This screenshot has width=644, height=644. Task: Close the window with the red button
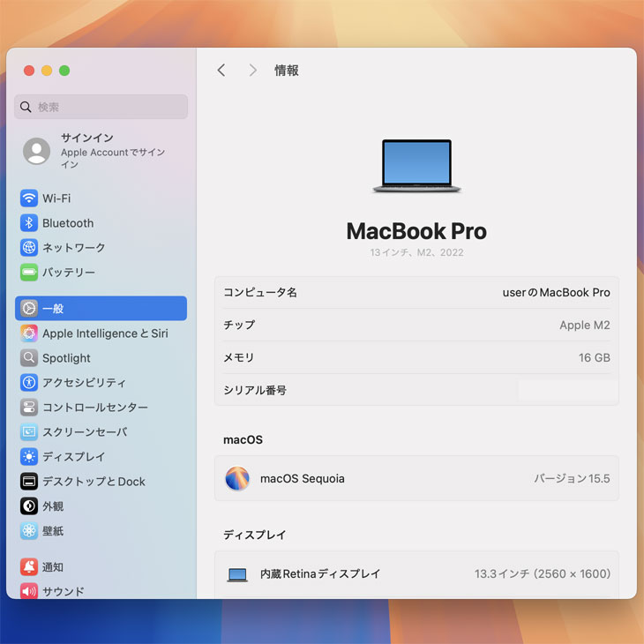pos(29,71)
